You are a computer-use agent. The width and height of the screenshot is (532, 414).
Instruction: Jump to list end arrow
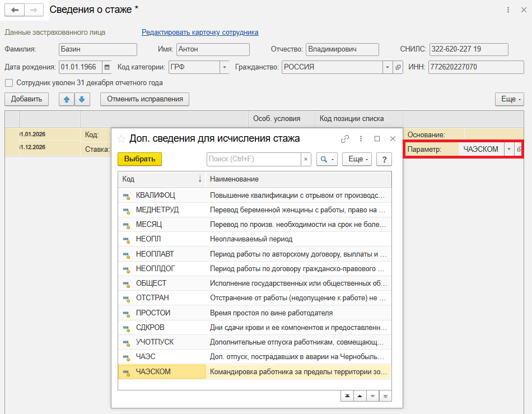click(x=385, y=396)
